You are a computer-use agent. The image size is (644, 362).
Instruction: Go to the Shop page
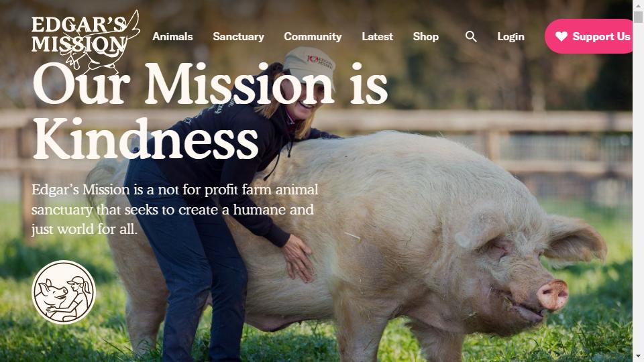(425, 36)
